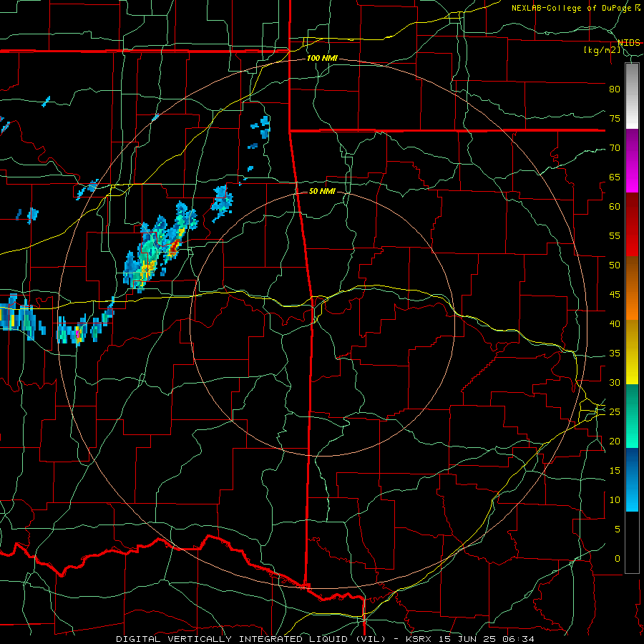
Task: Click the 10 value on color scale
Action: 615,500
